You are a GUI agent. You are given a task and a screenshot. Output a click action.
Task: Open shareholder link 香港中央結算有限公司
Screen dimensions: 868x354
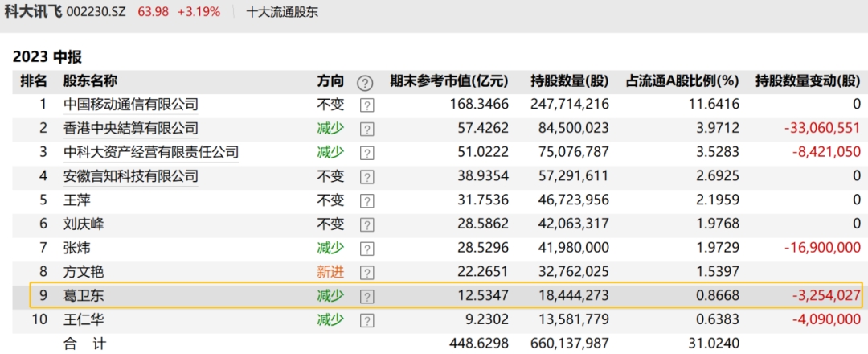click(x=131, y=129)
